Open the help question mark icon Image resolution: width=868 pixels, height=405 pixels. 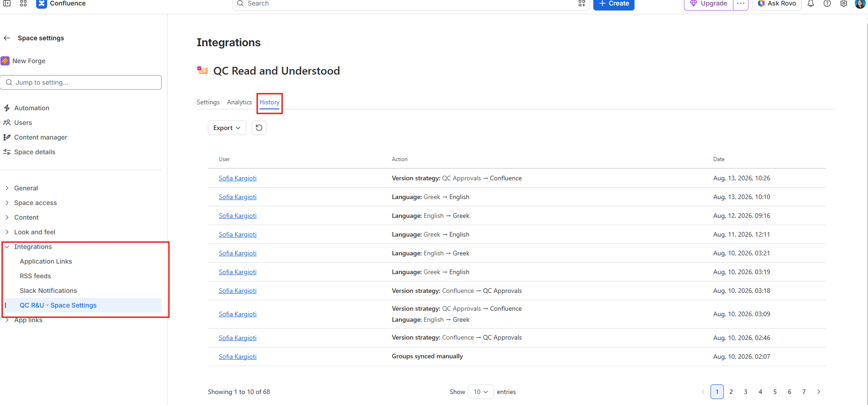[x=827, y=4]
